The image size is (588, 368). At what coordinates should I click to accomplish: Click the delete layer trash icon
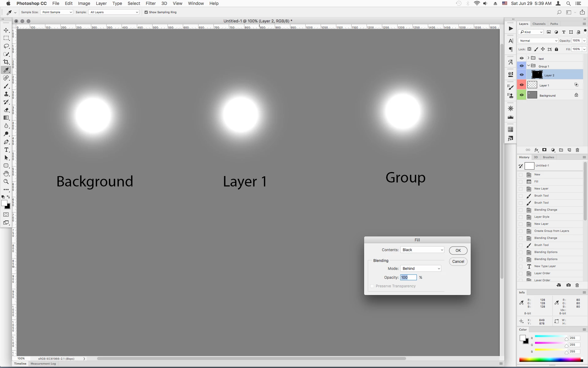click(x=577, y=150)
